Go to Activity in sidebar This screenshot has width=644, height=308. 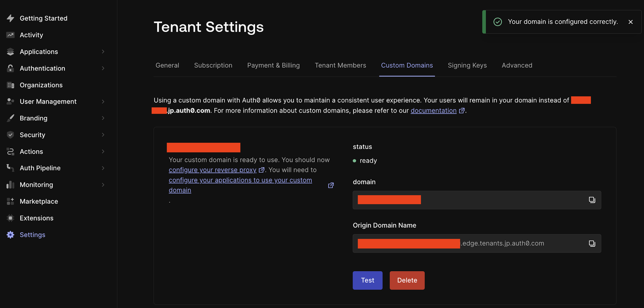[x=31, y=35]
